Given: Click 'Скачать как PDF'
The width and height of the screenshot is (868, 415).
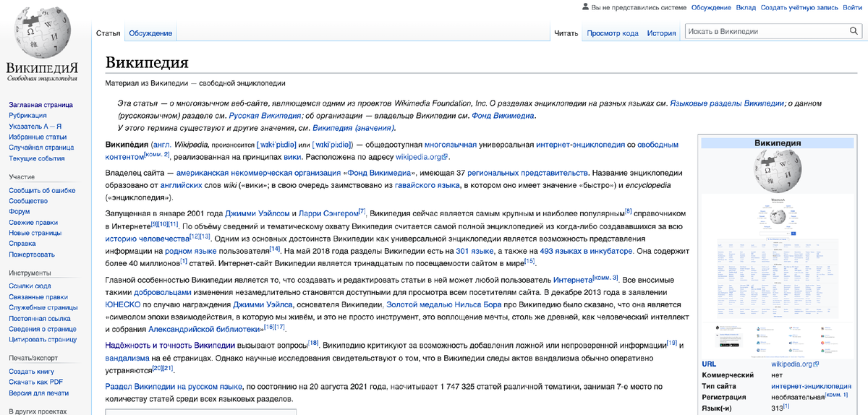Looking at the screenshot, I should [35, 382].
